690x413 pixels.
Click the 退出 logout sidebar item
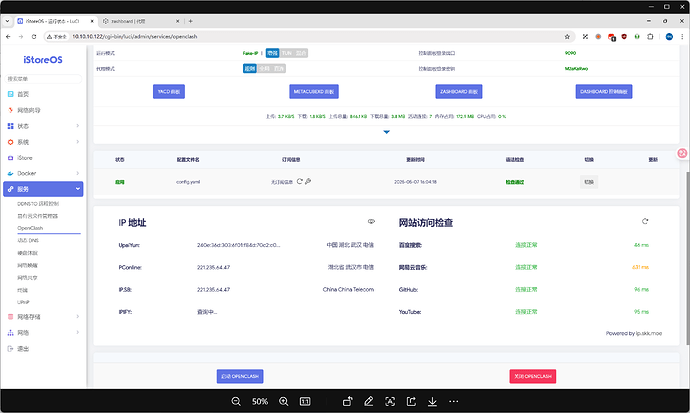pyautogui.click(x=18, y=349)
